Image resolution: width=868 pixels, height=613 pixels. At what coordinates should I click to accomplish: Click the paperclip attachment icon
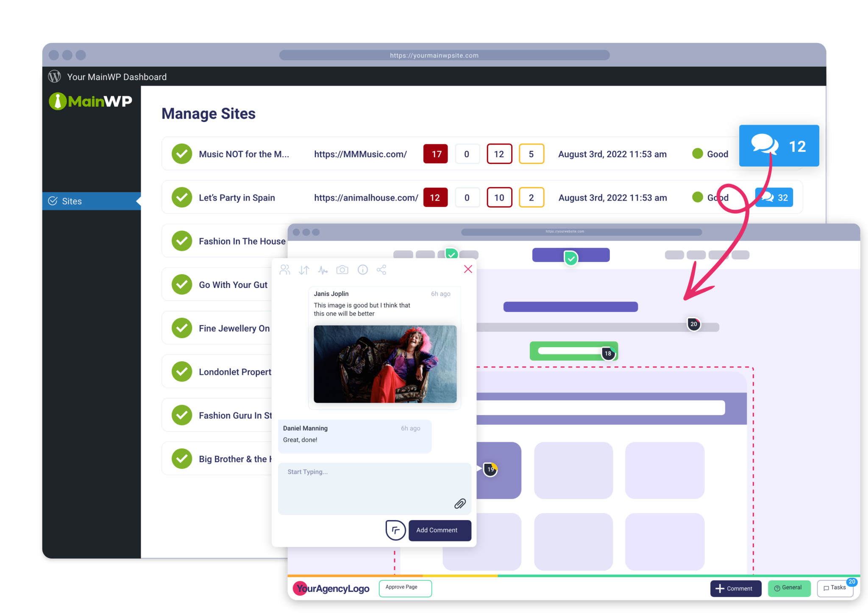click(x=460, y=504)
